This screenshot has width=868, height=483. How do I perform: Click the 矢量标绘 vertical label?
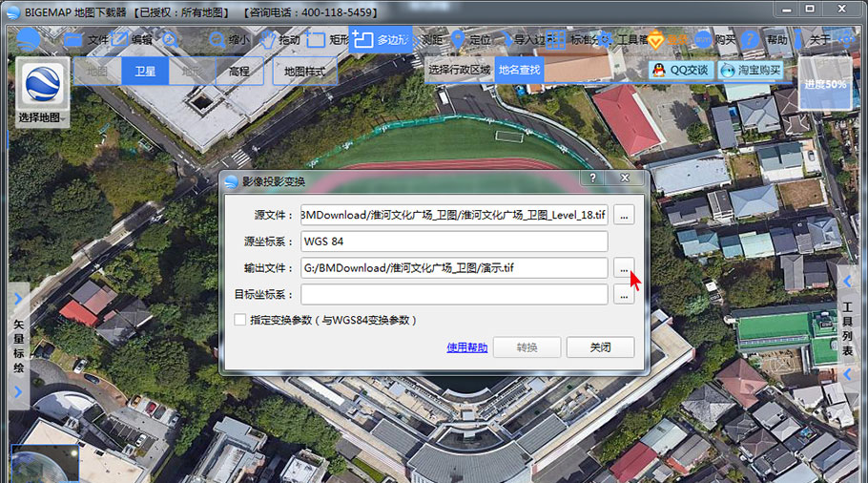[18, 346]
